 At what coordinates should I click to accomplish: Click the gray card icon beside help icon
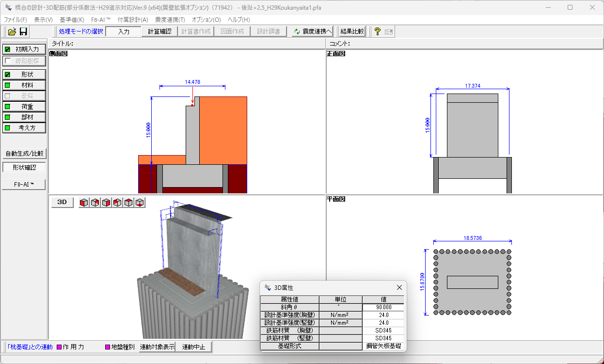[x=389, y=32]
